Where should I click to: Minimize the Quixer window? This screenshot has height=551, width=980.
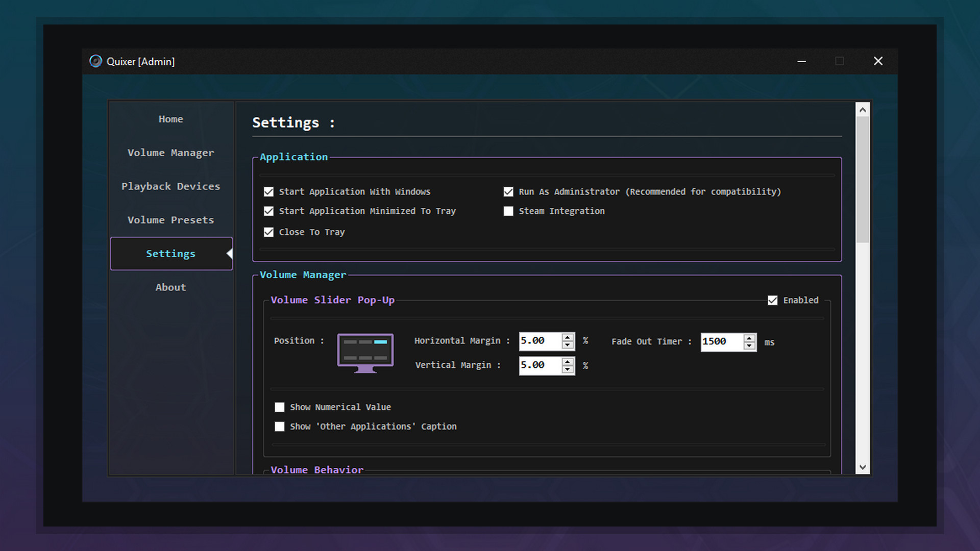tap(802, 61)
